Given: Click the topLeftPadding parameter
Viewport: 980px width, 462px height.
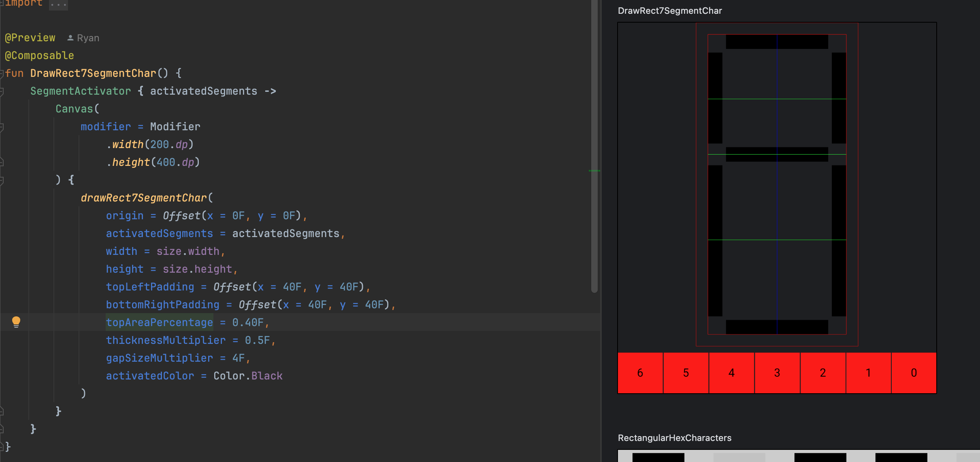Looking at the screenshot, I should tap(150, 287).
